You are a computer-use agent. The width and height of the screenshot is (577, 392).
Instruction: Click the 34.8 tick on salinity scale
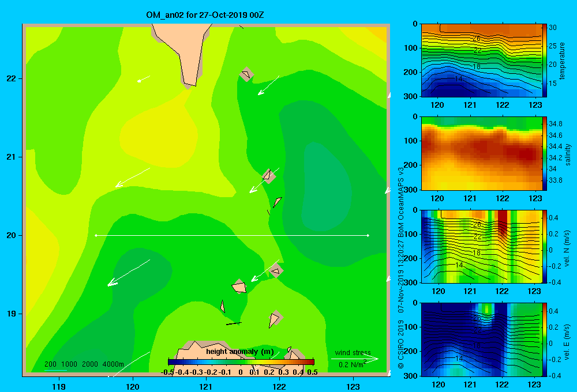pyautogui.click(x=555, y=124)
